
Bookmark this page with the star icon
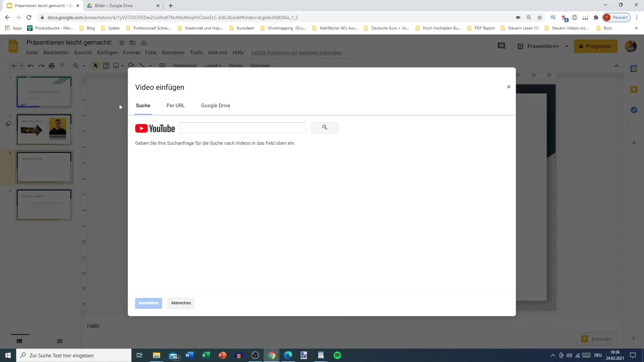[539, 17]
